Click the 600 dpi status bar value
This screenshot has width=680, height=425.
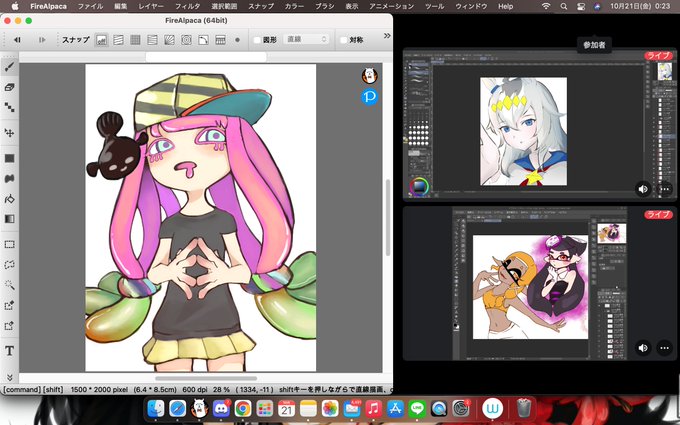pyautogui.click(x=195, y=389)
